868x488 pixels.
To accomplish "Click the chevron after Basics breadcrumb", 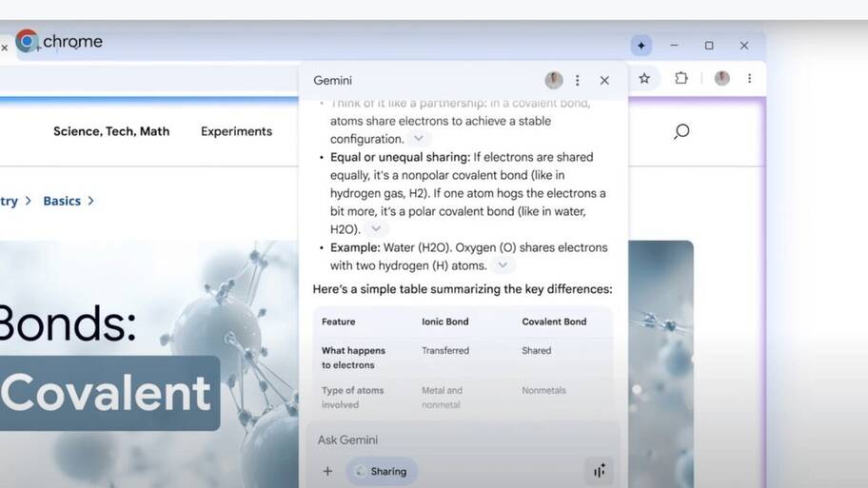I will point(90,201).
